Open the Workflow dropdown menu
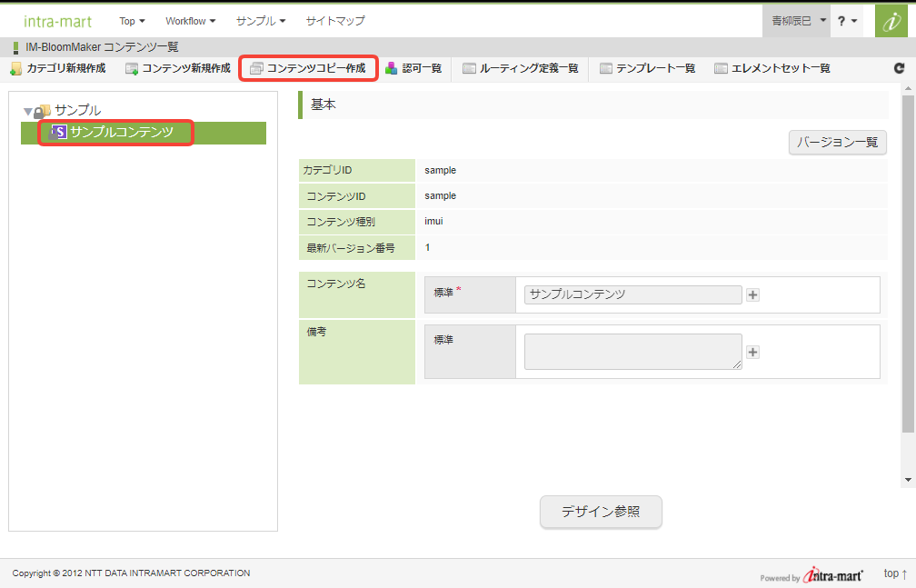The height and width of the screenshot is (588, 916). coord(191,21)
